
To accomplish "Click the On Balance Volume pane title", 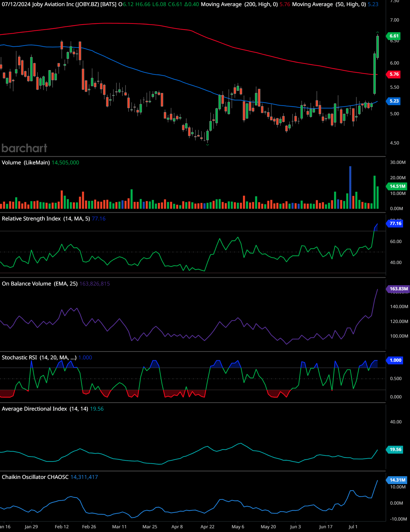I will click(40, 284).
